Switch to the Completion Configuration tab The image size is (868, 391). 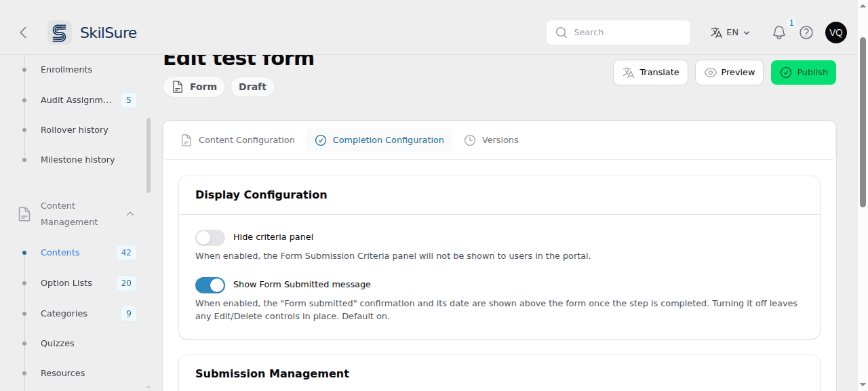(379, 140)
